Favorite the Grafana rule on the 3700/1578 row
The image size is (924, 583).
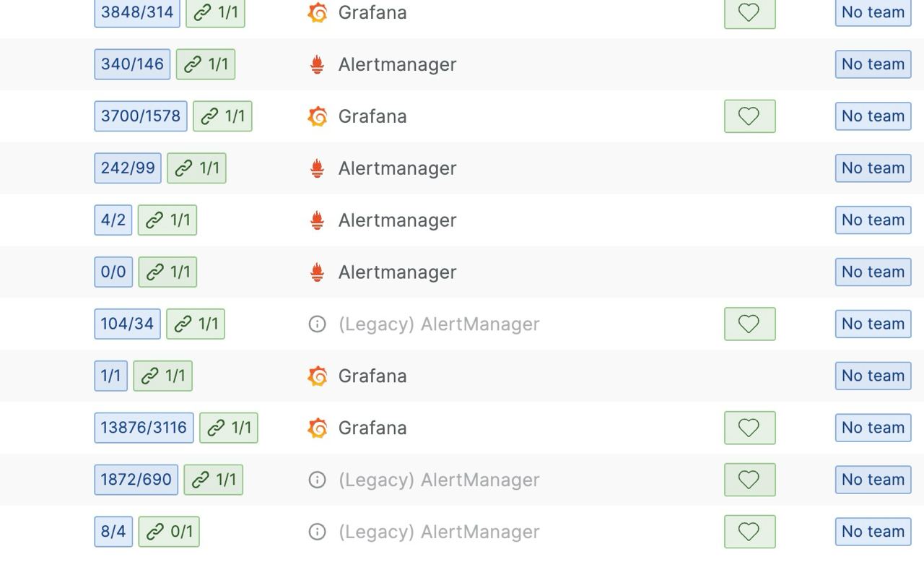coord(749,116)
